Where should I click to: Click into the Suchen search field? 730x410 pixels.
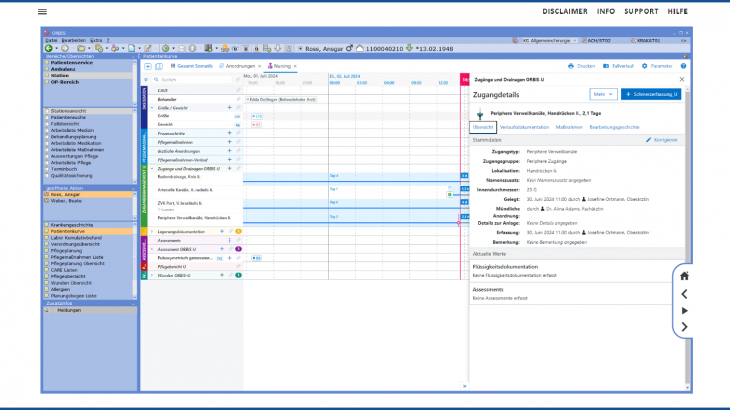pyautogui.click(x=190, y=79)
